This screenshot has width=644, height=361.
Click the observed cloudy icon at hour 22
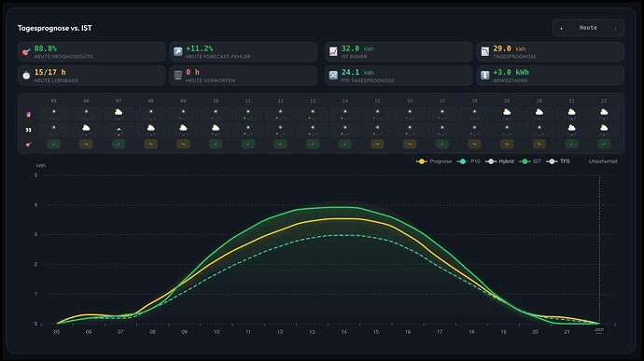604,128
